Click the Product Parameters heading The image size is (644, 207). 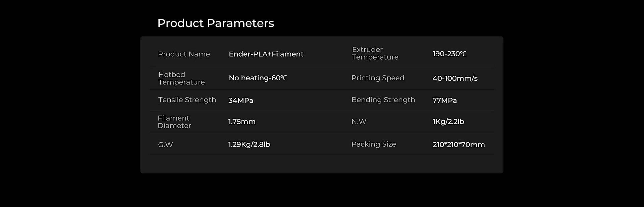click(x=216, y=23)
